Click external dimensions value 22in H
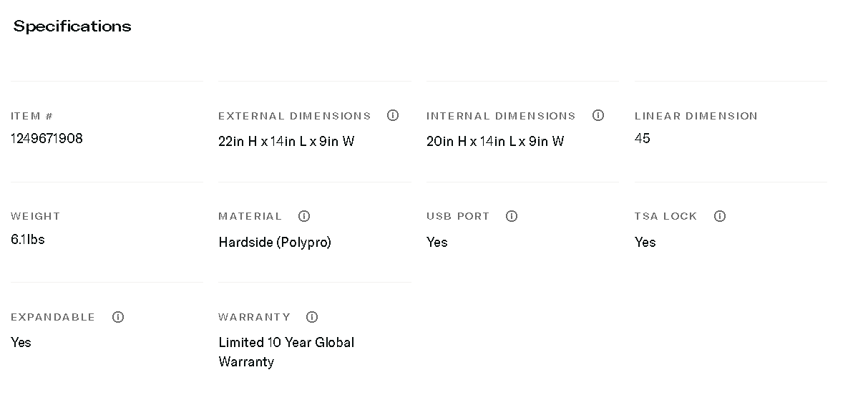Viewport: 868px width, 400px height. point(286,142)
